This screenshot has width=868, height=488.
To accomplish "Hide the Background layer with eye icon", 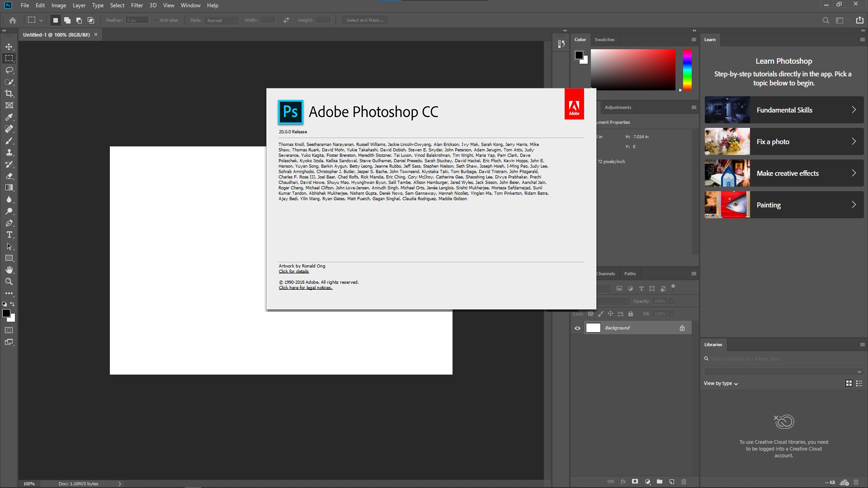I will tap(577, 328).
